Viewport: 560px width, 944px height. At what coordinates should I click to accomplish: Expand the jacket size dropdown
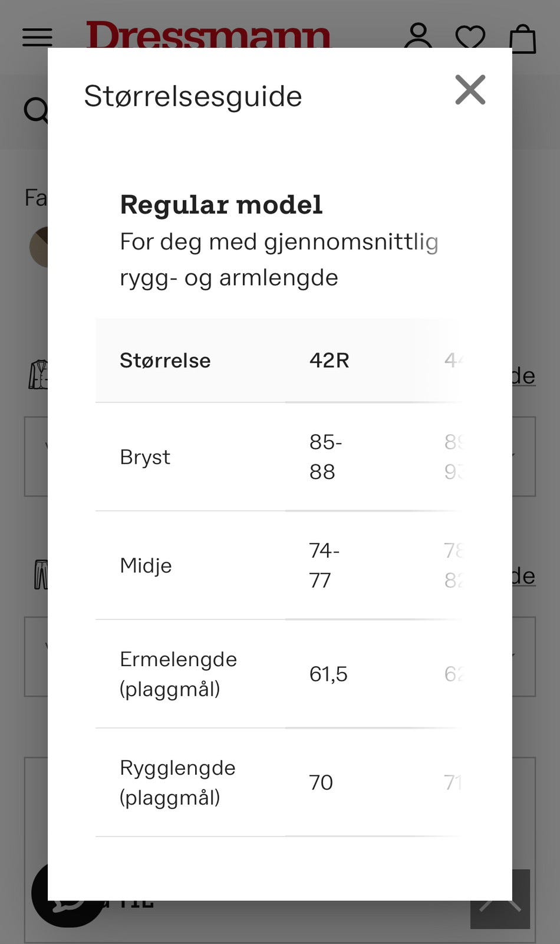[524, 457]
